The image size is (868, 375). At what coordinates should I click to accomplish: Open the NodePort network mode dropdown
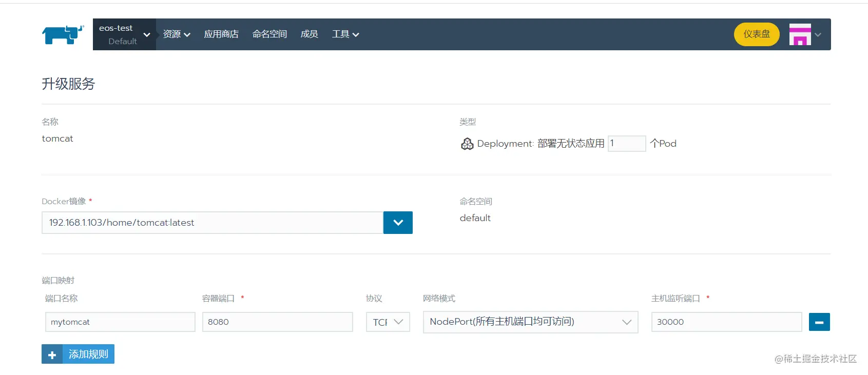click(x=530, y=322)
